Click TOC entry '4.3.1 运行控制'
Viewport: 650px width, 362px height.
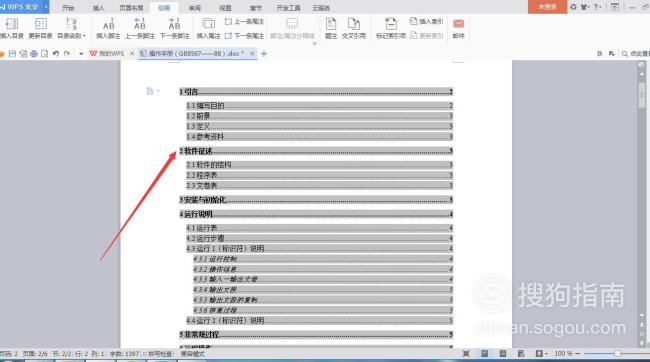323,259
